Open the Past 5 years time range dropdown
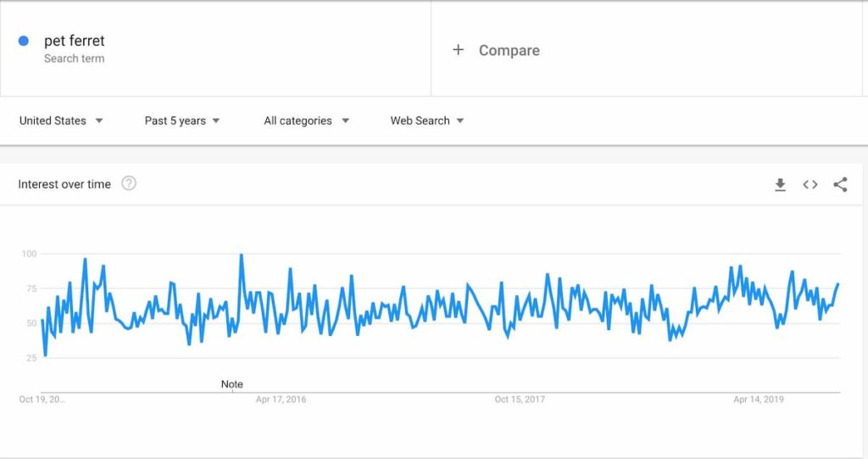This screenshot has height=459, width=868. point(182,120)
